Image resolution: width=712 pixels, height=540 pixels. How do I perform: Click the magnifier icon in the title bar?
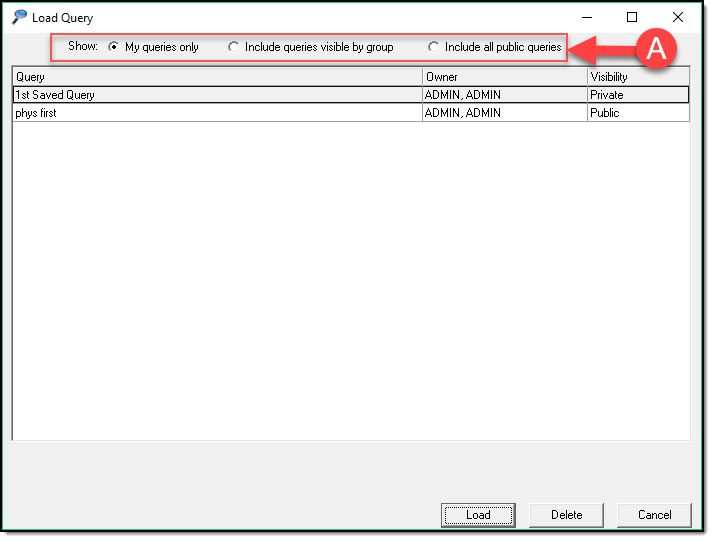19,17
